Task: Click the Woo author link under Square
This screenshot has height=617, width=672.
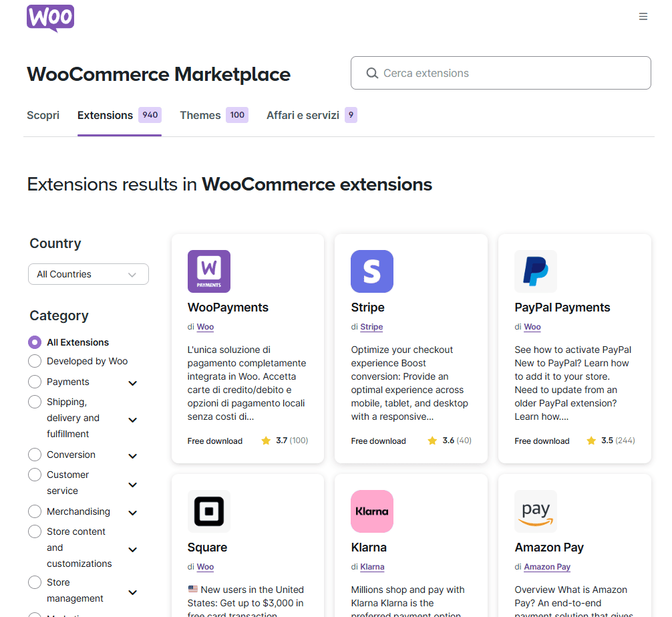Action: click(205, 567)
